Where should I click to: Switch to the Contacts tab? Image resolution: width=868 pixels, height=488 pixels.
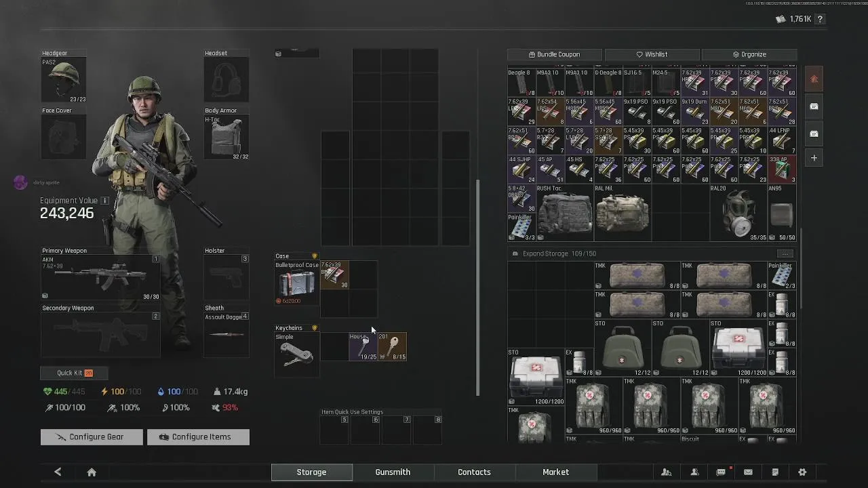pyautogui.click(x=474, y=472)
